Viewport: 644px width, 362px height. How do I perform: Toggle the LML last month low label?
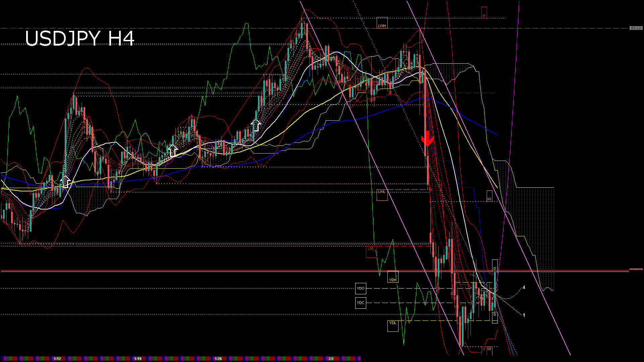371,249
